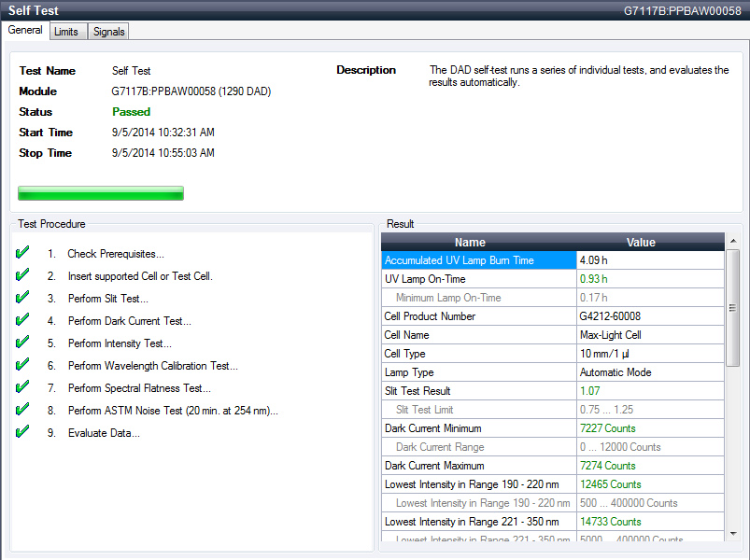Open the Signals tab
This screenshot has width=750, height=560.
tap(108, 31)
